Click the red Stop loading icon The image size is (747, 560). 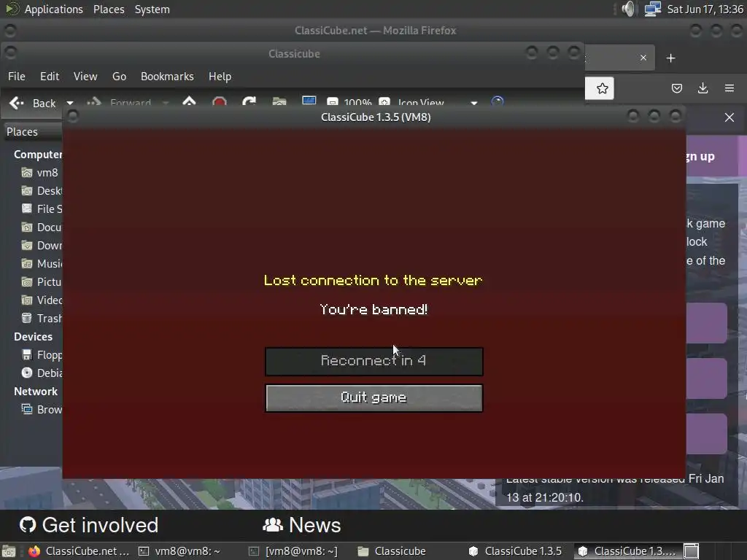(219, 101)
